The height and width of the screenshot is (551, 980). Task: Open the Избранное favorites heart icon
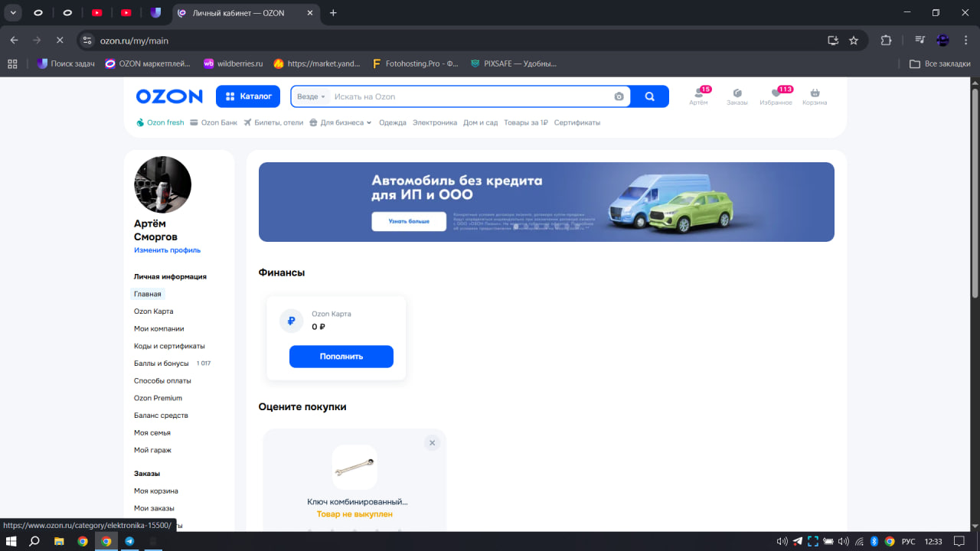tap(776, 96)
